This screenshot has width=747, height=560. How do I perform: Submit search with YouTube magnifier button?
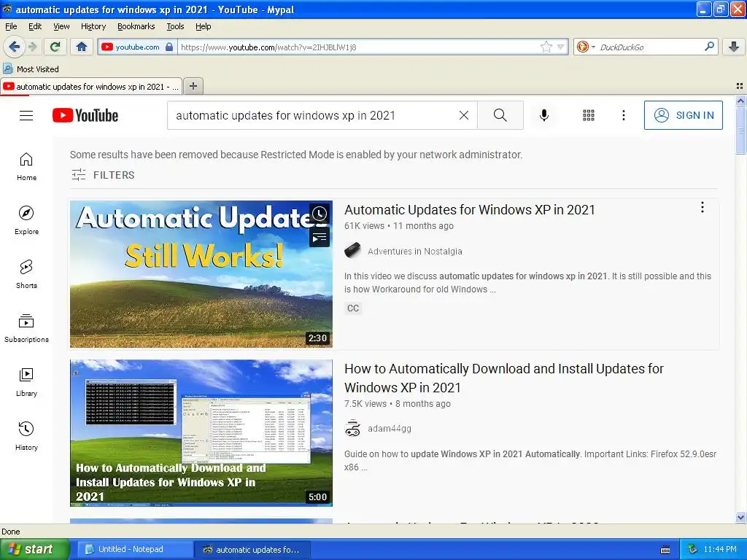(x=500, y=115)
